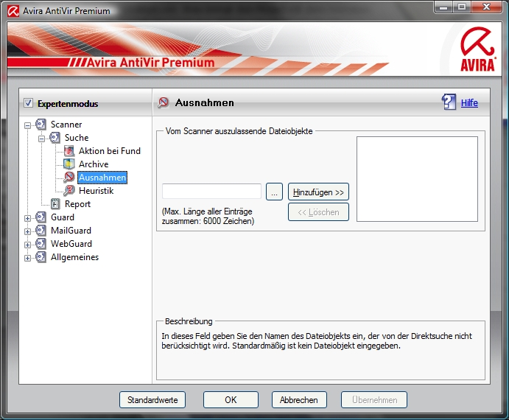Click the large AVIRA logo
Image resolution: width=509 pixels, height=420 pixels.
coord(477,49)
